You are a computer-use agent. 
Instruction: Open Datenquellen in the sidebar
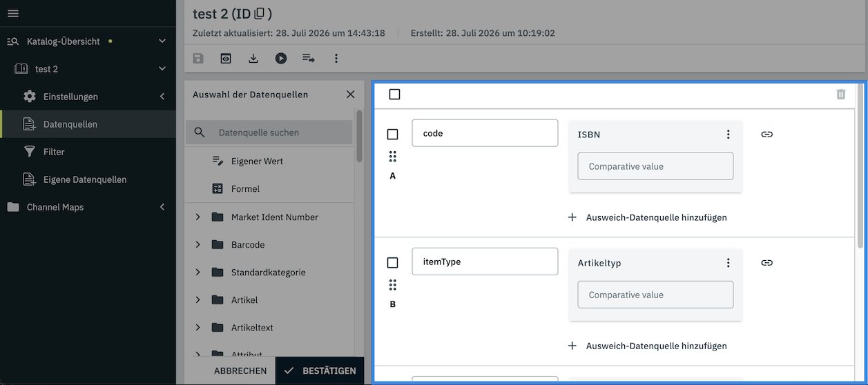pyautogui.click(x=88, y=124)
